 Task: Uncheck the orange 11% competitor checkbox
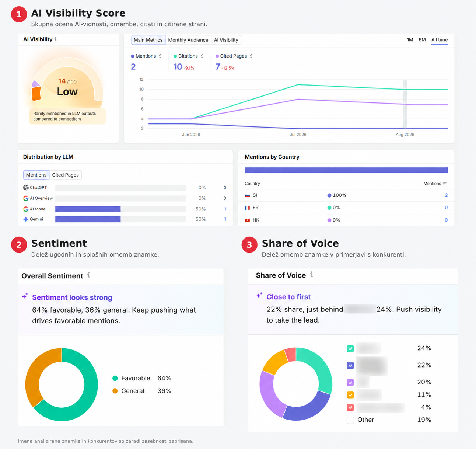coord(350,395)
